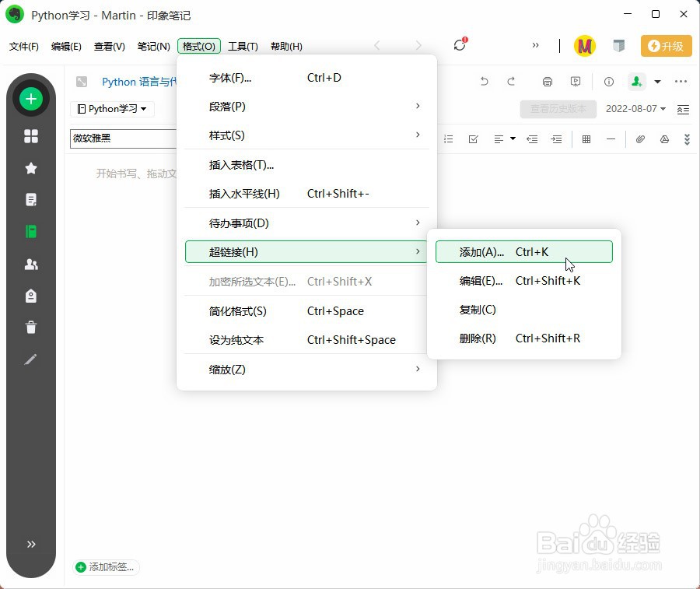700x589 pixels.
Task: Click the green share person icon
Action: click(636, 82)
